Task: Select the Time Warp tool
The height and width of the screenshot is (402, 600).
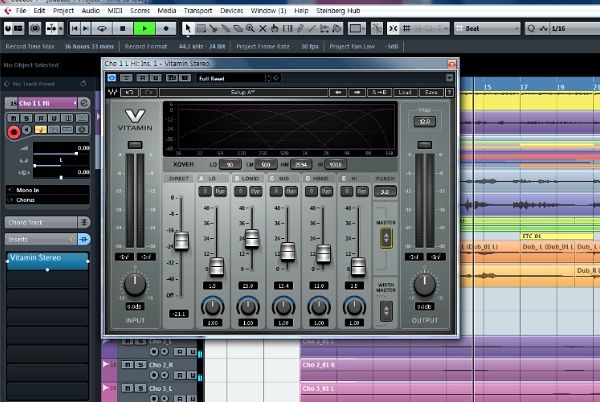Action: pyautogui.click(x=287, y=28)
